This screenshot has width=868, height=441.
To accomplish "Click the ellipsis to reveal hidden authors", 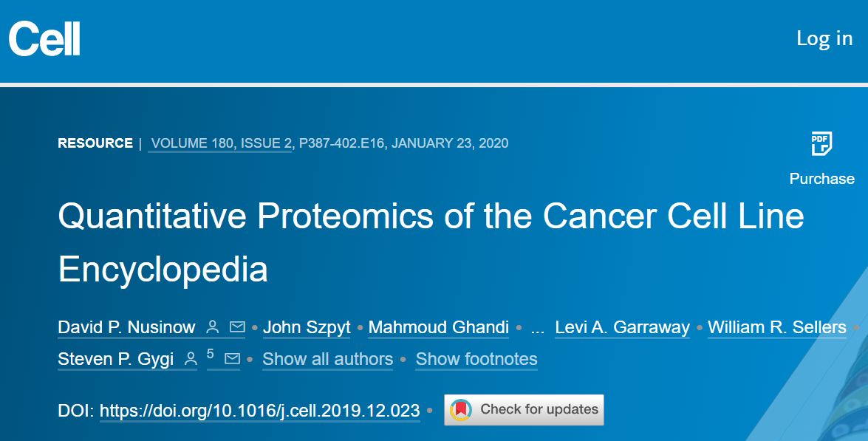I will coord(538,327).
